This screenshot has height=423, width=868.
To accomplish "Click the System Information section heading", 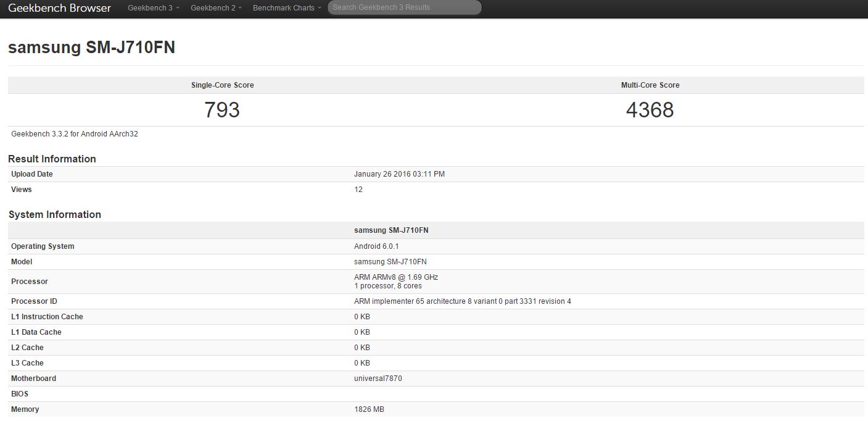I will pyautogui.click(x=55, y=214).
